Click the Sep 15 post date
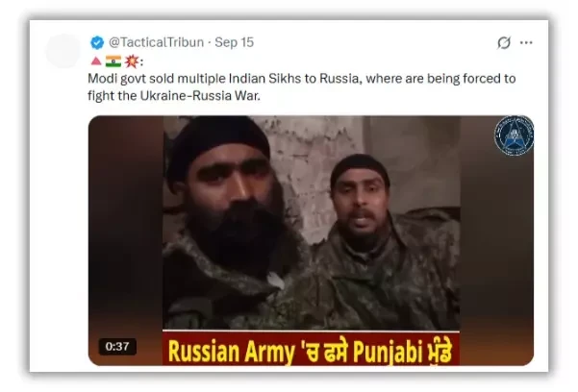The height and width of the screenshot is (392, 578). point(234,42)
